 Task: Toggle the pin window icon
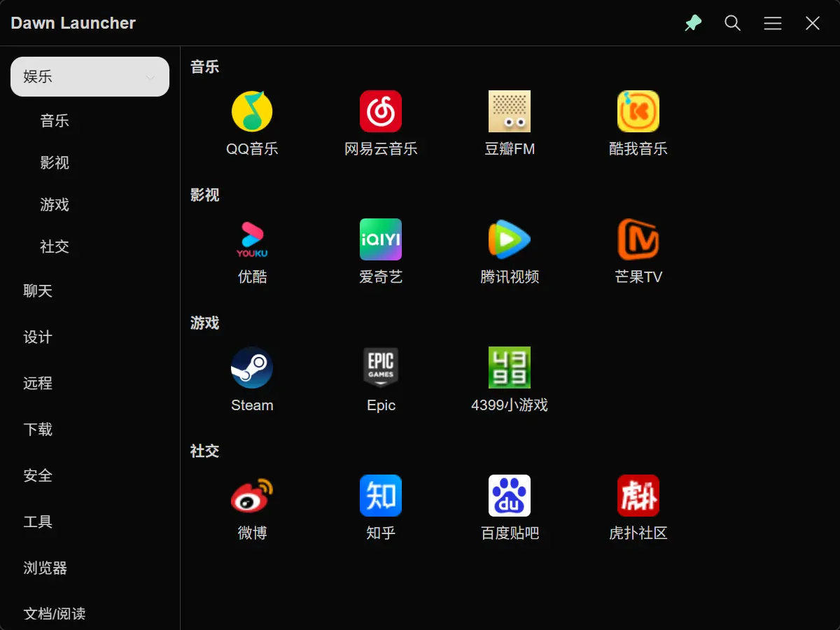click(x=693, y=23)
